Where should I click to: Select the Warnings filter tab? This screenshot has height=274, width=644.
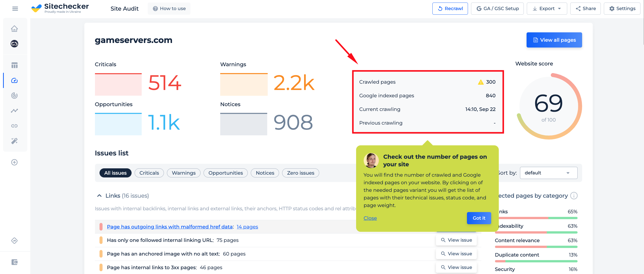pyautogui.click(x=184, y=173)
